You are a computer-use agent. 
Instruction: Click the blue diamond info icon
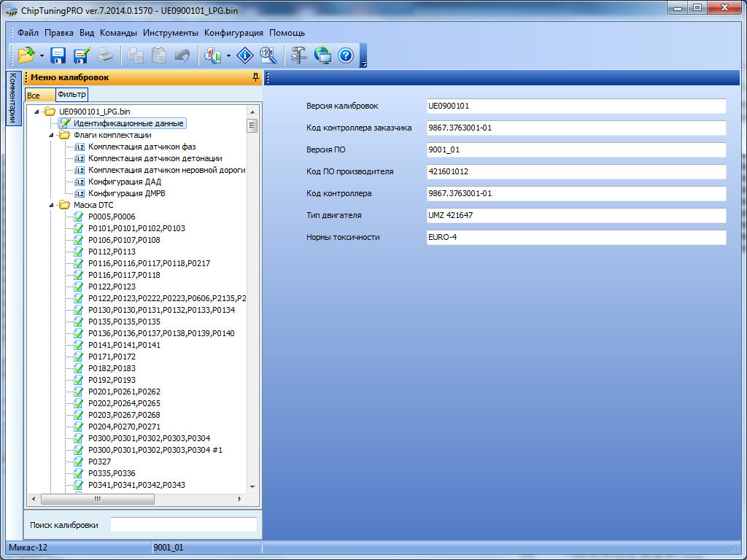246,55
